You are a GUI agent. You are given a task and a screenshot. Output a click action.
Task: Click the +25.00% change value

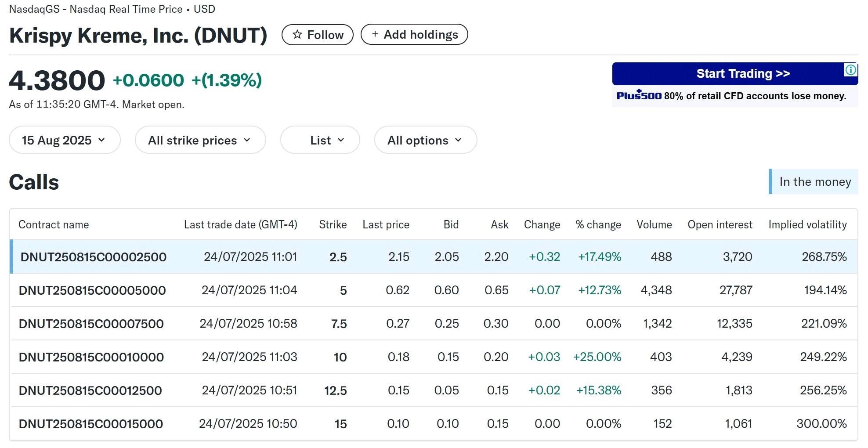(597, 357)
